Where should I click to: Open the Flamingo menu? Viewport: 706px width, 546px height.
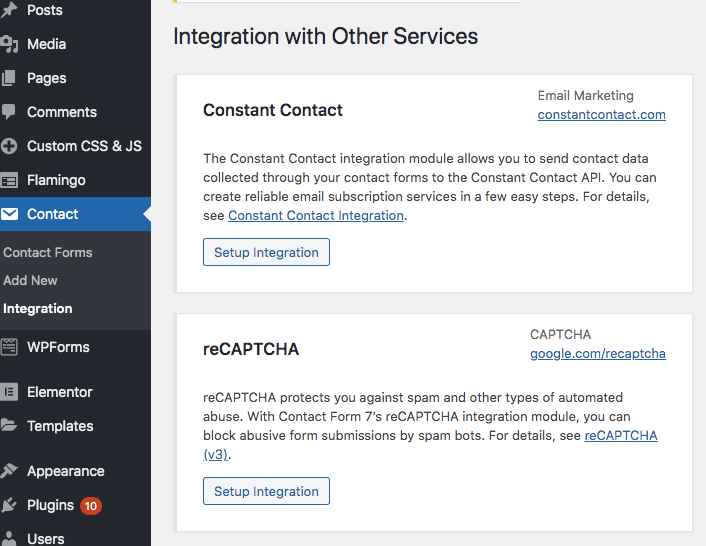coord(56,180)
